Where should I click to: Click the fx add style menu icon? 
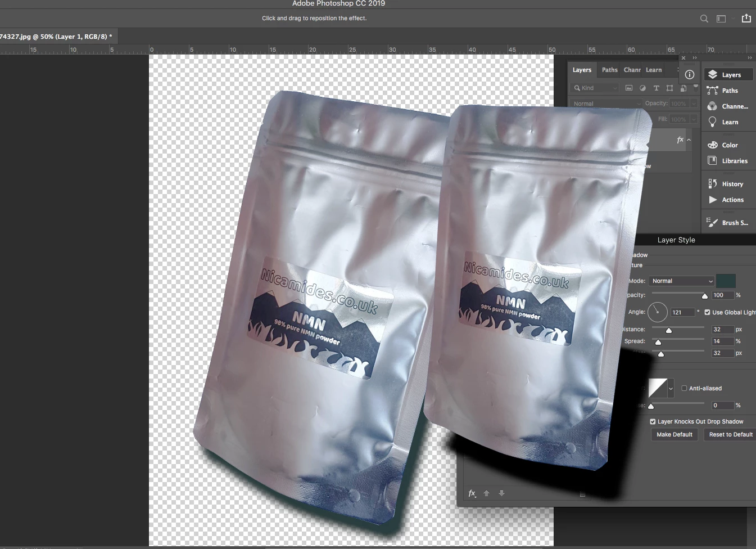pyautogui.click(x=472, y=493)
